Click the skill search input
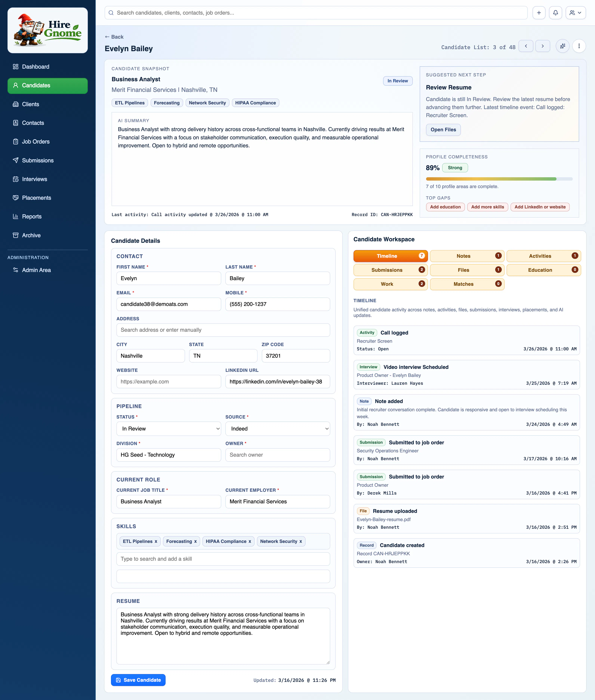 point(223,559)
